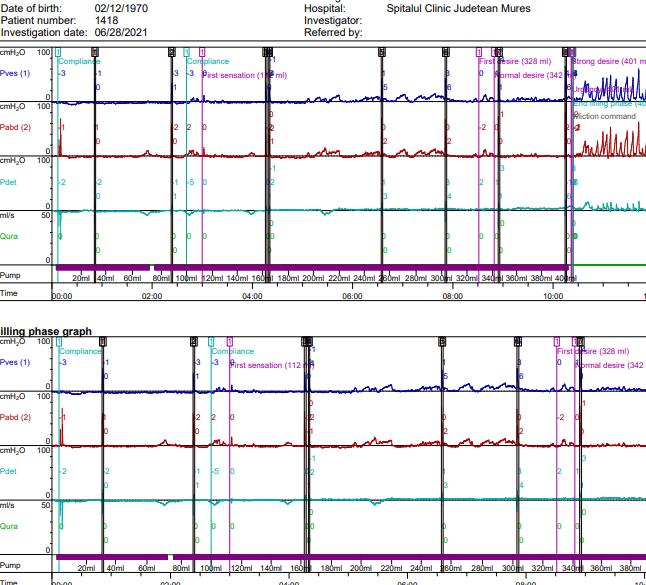This screenshot has width=646, height=585.
Task: Select hospital name Spitalul Clinic Judetean Mures
Action: click(x=458, y=8)
